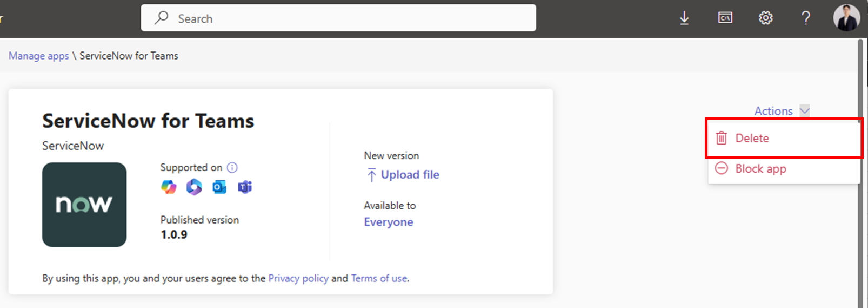Screen dimensions: 868x308
Task: Open the Terms of use link
Action: click(x=379, y=278)
